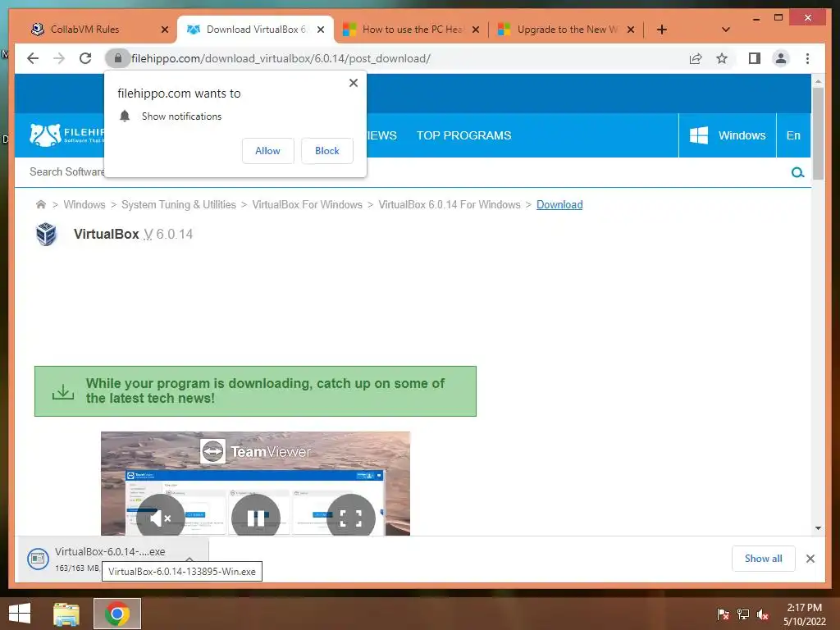
Task: Click the browser forward arrow
Action: [59, 58]
